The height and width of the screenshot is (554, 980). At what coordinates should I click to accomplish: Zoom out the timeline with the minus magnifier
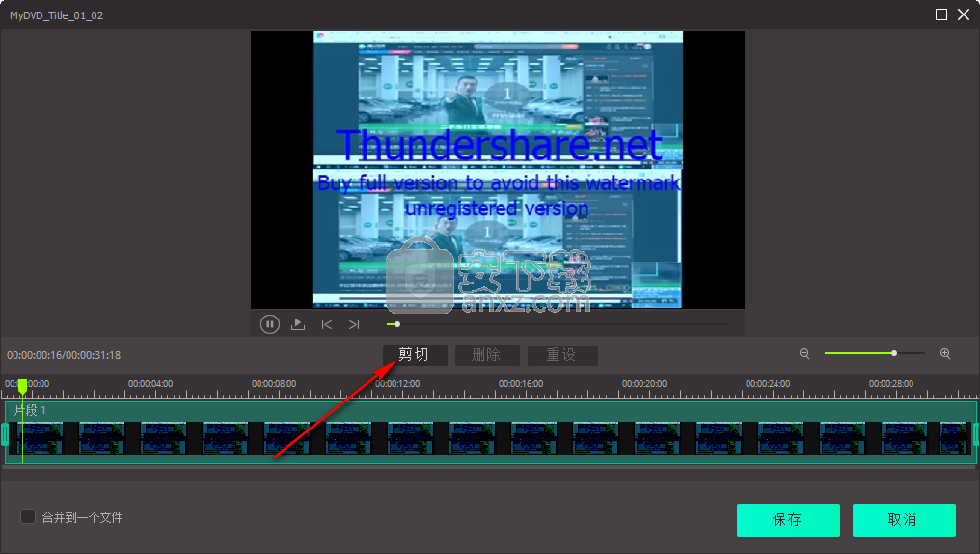pos(804,354)
